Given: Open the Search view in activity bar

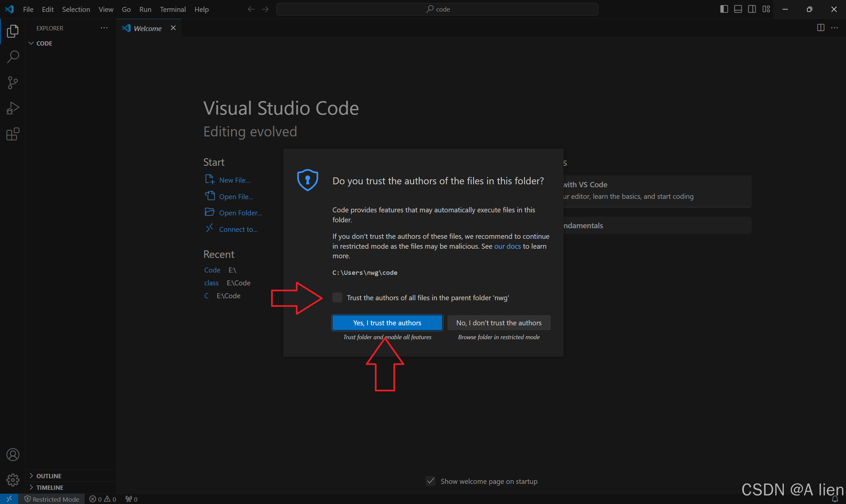Looking at the screenshot, I should (x=13, y=57).
